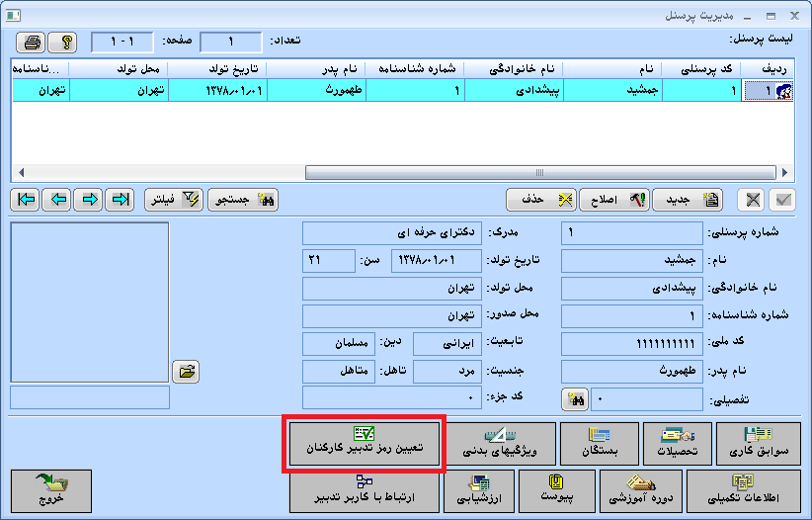Viewport: 812px width, 520px height.
Task: Click the اصلاح edit button
Action: tap(614, 199)
